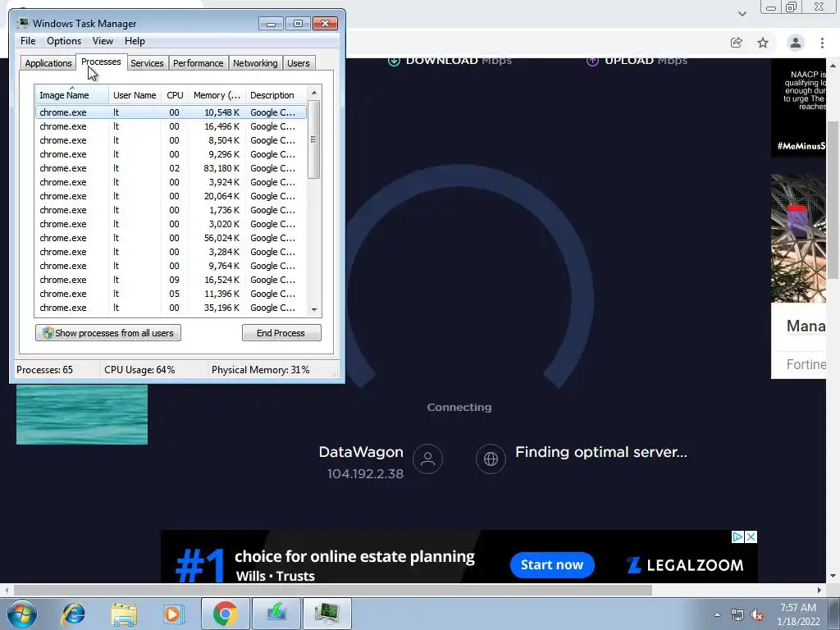Click the network status tray icon

click(737, 614)
